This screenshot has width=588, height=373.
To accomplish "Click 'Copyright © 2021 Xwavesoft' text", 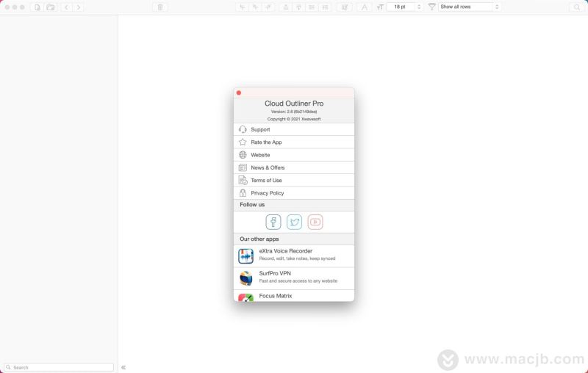I will [x=294, y=119].
